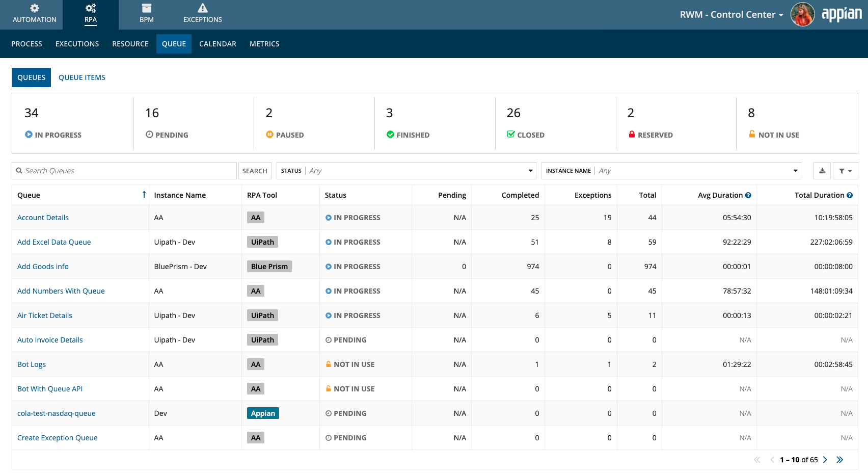Click the Reserved red lock icon
868x474 pixels.
point(632,135)
